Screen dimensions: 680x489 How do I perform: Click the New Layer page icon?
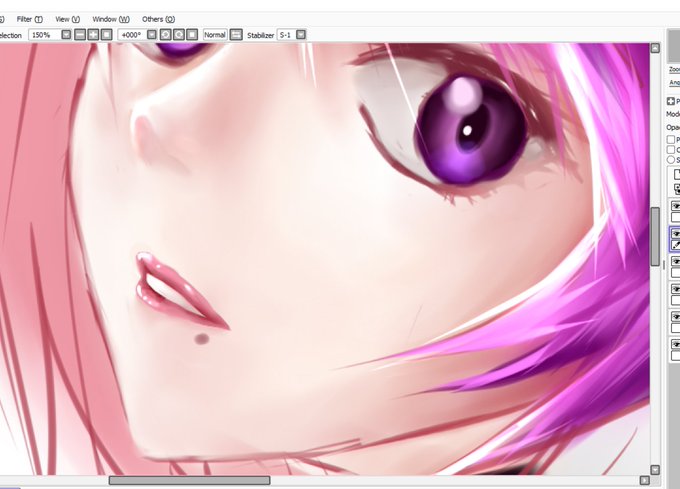[x=677, y=174]
